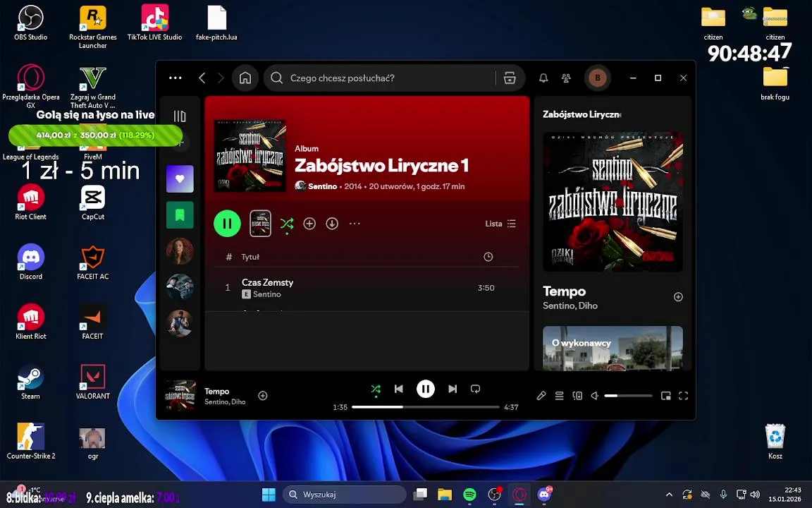The height and width of the screenshot is (508, 812).
Task: Open green bookmark Your Episodes tile
Action: 180,214
